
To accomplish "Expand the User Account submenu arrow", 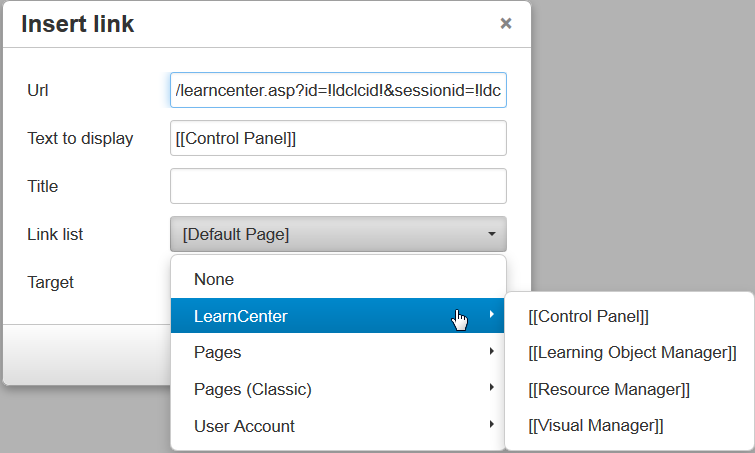I will 491,425.
